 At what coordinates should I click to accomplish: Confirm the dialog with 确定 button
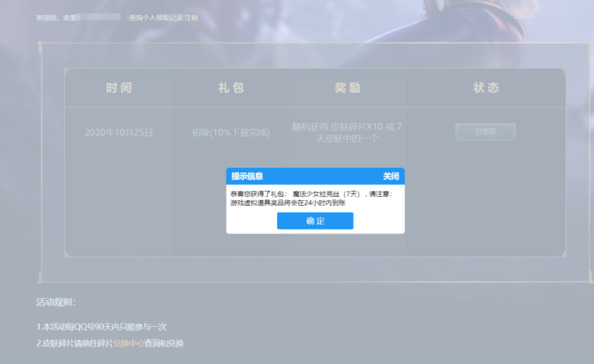(x=315, y=221)
